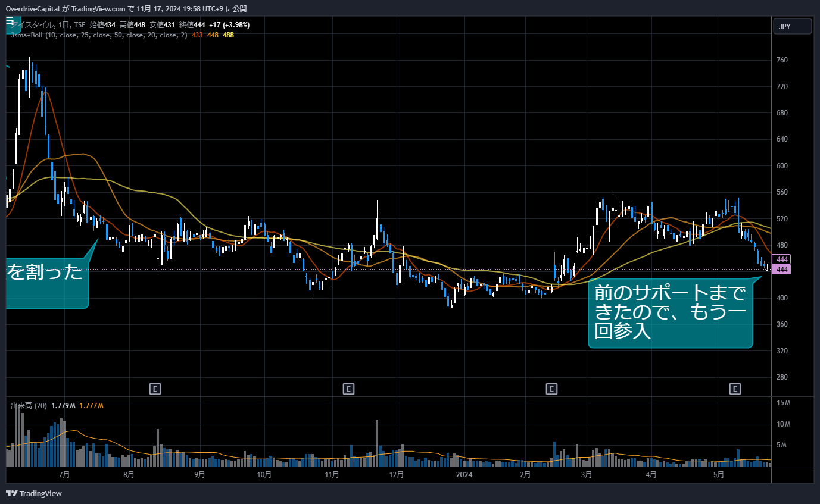The image size is (820, 504).
Task: Select the を割った callout annotation
Action: tap(46, 281)
